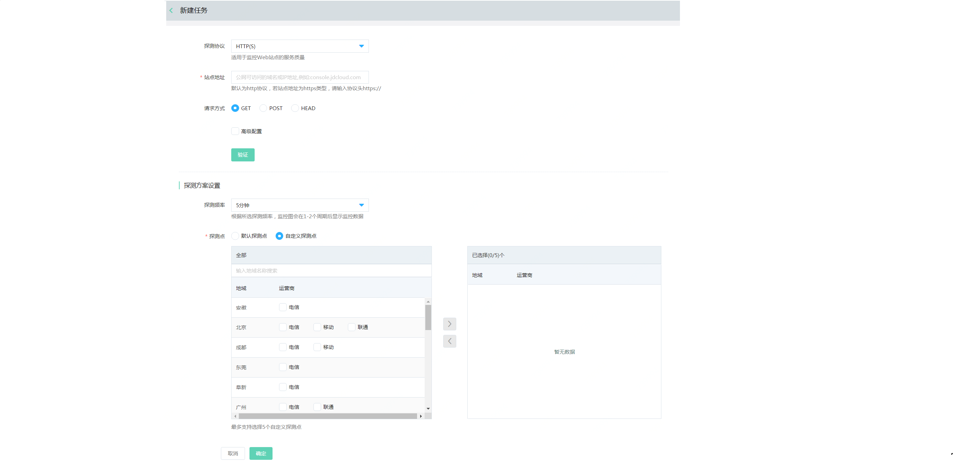Select the HEAD request method
This screenshot has height=466, width=980.
click(x=295, y=108)
